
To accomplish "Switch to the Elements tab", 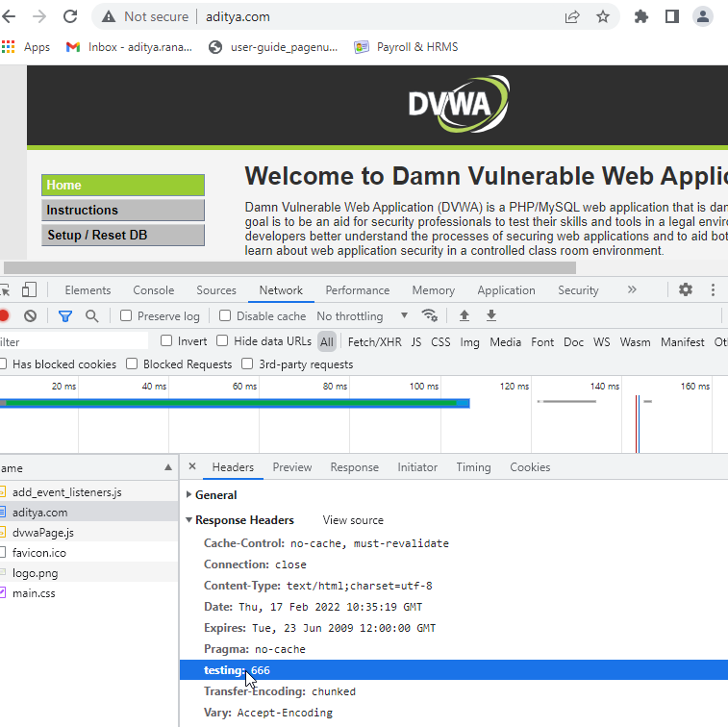I will click(88, 290).
